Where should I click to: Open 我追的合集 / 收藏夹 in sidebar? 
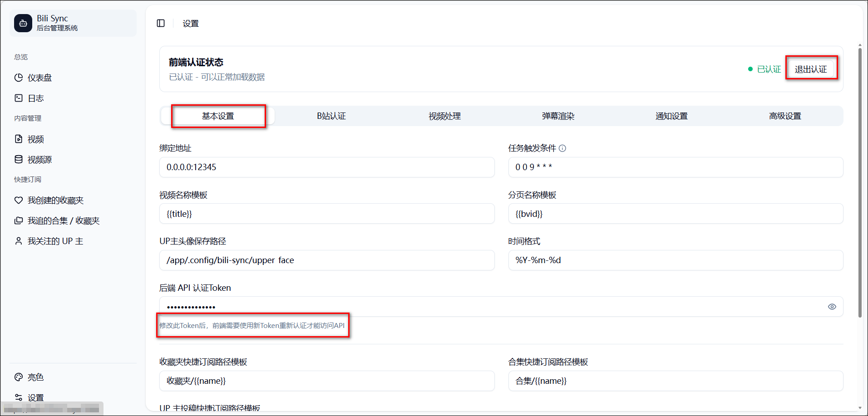63,221
